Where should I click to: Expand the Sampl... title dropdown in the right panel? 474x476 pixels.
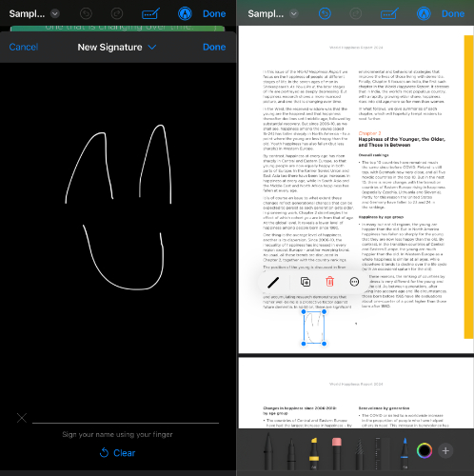coord(294,13)
